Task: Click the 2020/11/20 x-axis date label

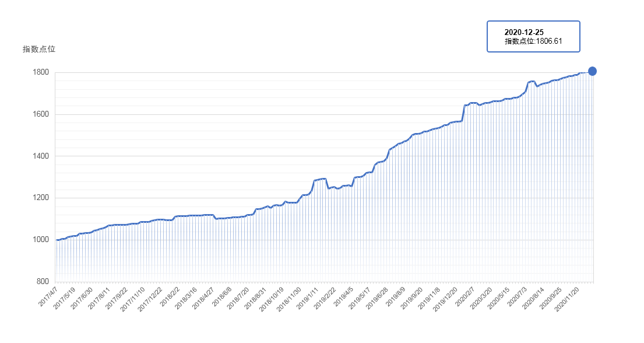Action: (567, 299)
